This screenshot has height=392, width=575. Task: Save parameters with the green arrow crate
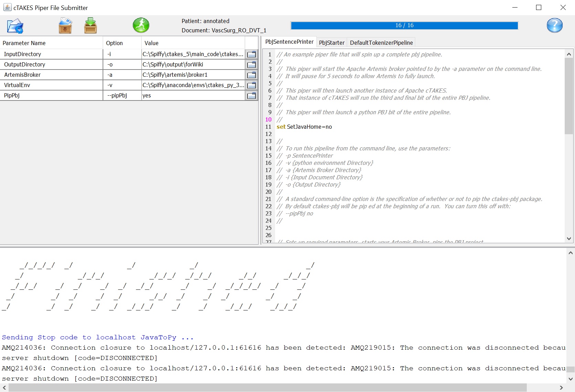(91, 26)
